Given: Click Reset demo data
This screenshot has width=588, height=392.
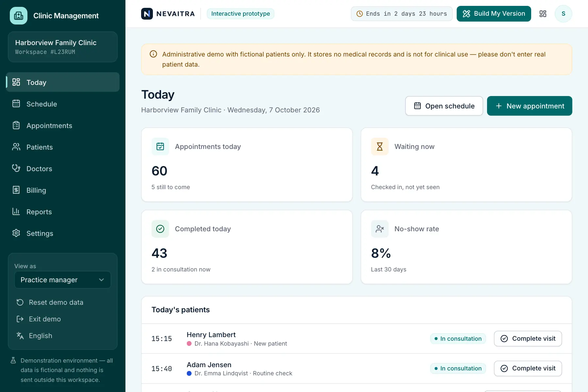Looking at the screenshot, I should click(x=50, y=302).
